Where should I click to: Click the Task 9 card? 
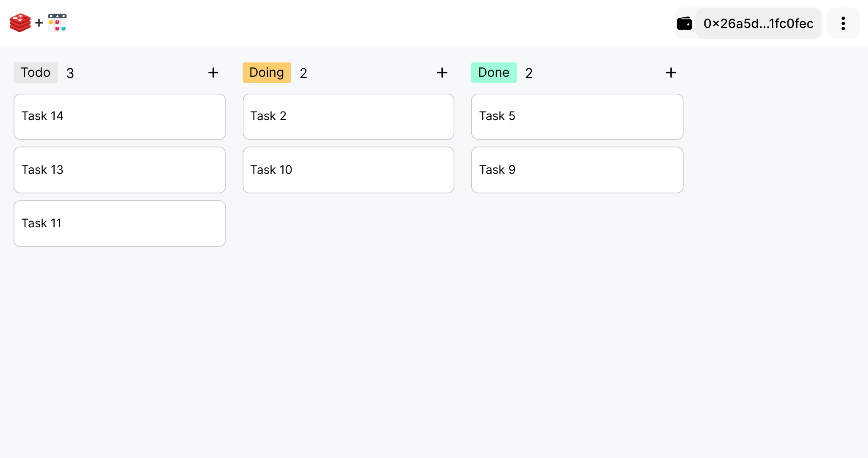pos(577,170)
